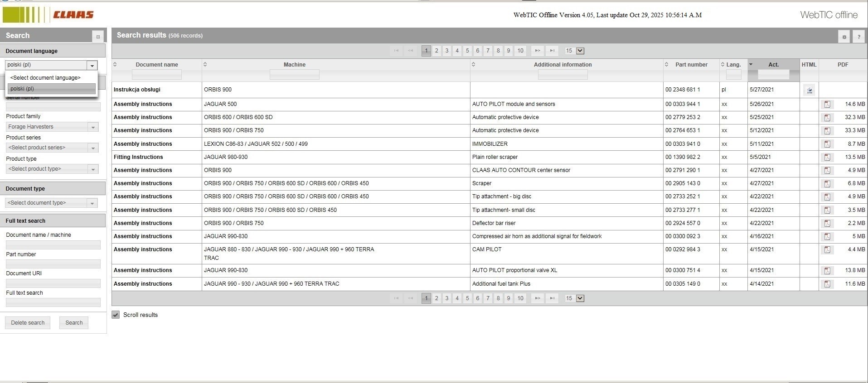868x383 pixels.
Task: Jump to last page in bottom pager
Action: (552, 298)
